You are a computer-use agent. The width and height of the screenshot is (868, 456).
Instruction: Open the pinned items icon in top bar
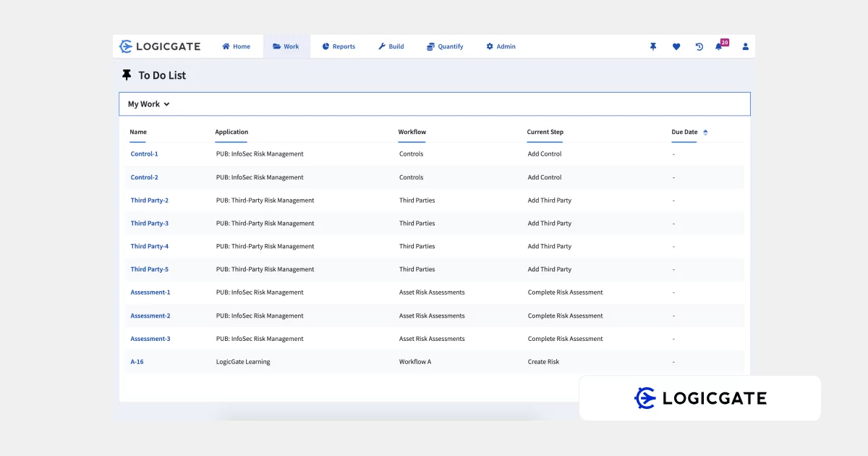pos(653,46)
